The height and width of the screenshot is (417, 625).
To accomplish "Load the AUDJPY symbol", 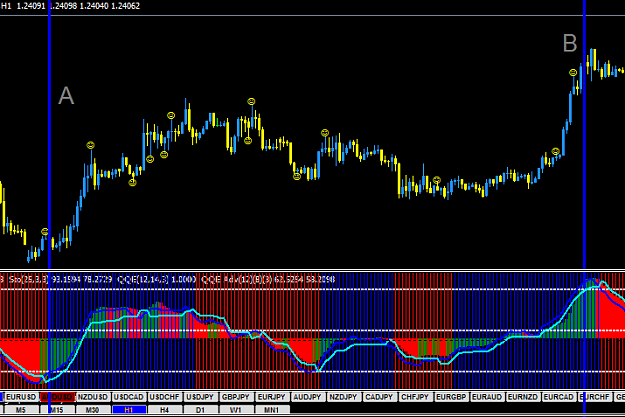I will 308,397.
